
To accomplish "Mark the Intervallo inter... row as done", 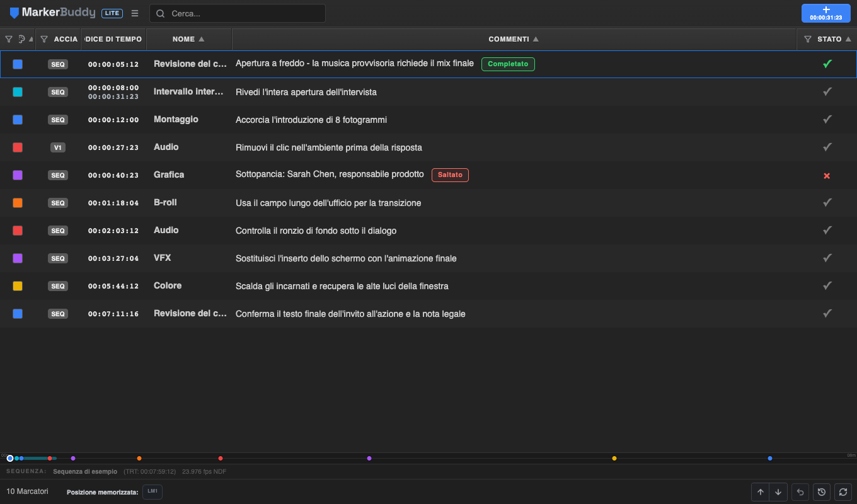I will pyautogui.click(x=827, y=91).
